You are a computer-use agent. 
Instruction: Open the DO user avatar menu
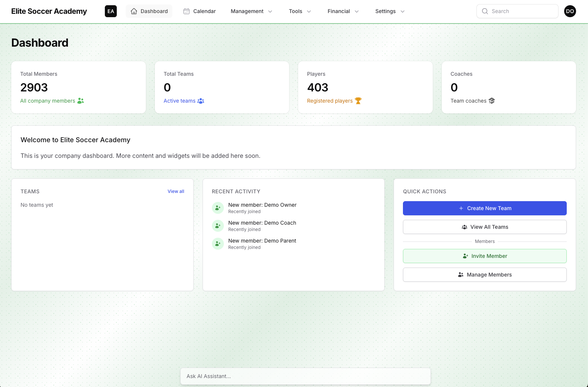point(570,11)
